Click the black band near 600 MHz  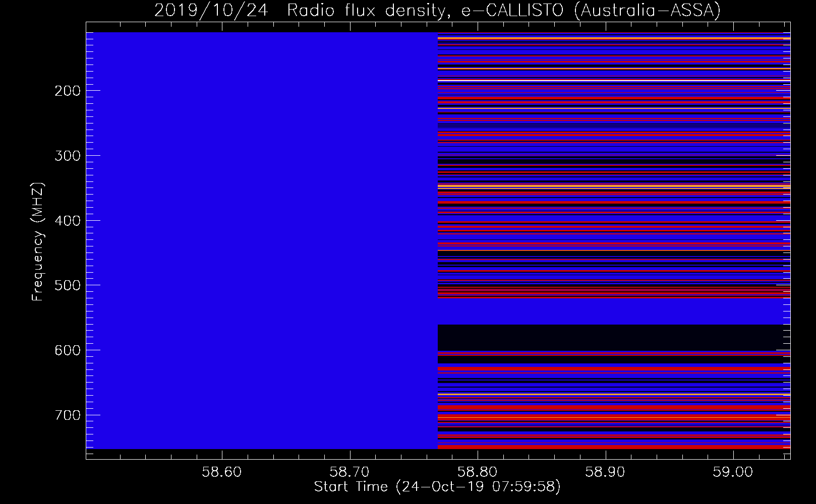pyautogui.click(x=614, y=338)
